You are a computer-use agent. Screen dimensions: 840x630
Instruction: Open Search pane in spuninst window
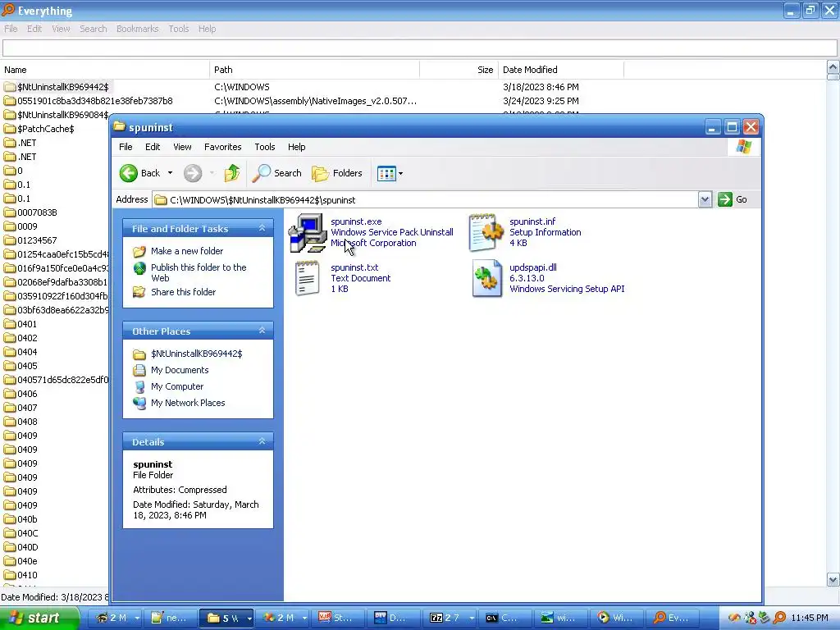[x=277, y=173]
